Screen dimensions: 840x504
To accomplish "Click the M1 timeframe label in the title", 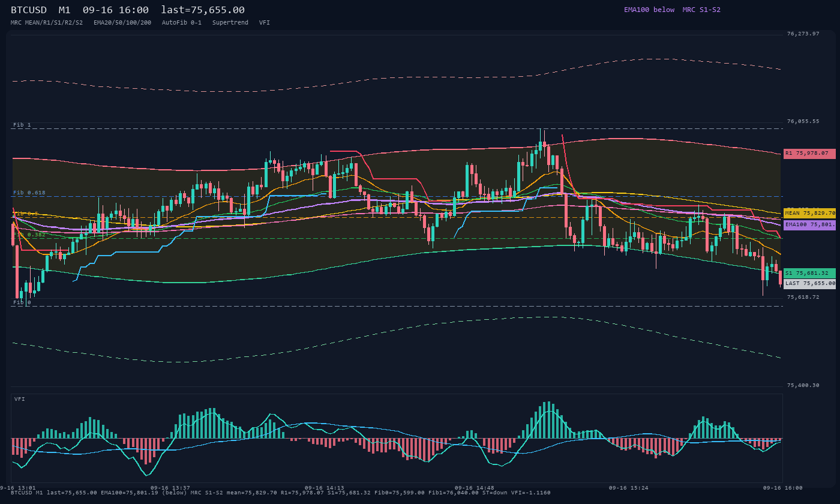I will pos(65,10).
